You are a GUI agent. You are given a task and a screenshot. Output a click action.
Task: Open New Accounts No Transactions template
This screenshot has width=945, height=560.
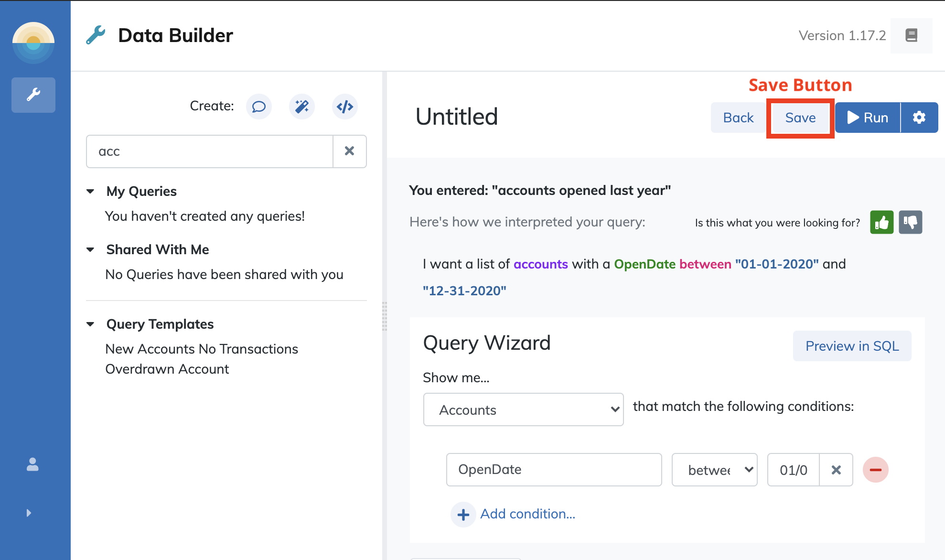tap(202, 349)
